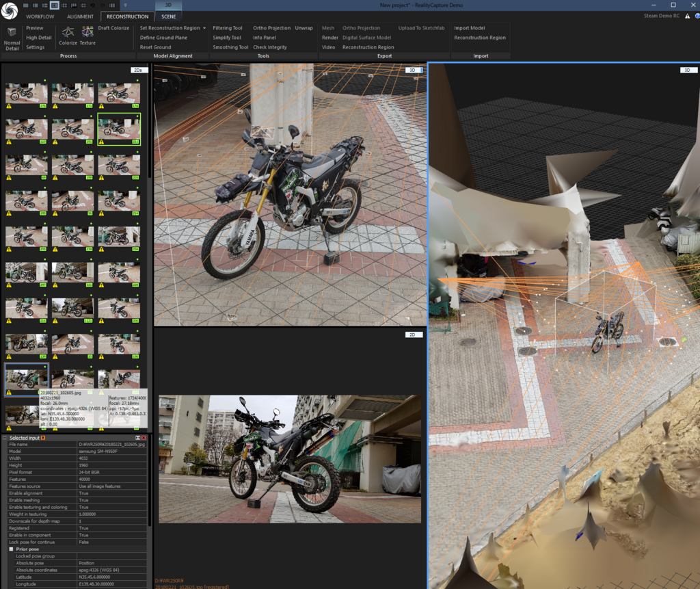The width and height of the screenshot is (700, 589).
Task: Click the Enable alignment True value
Action: click(x=112, y=493)
